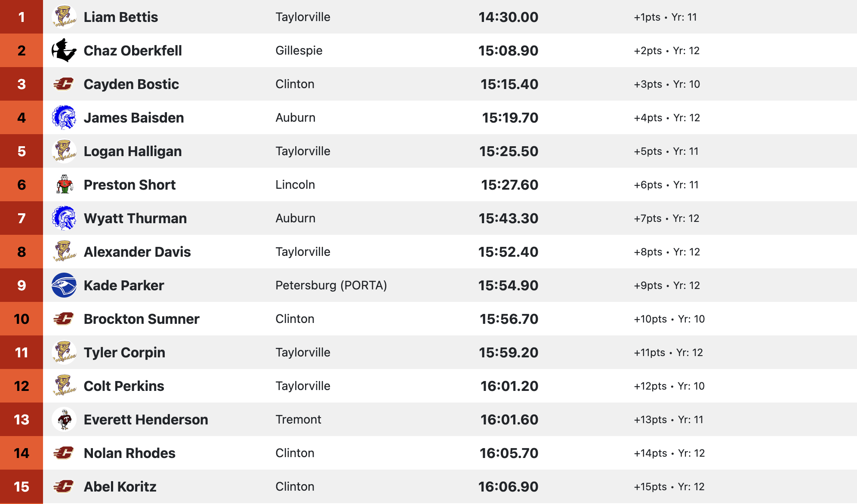Click the Gillespie miner logo beside Chaz Oberkfell
This screenshot has width=857, height=504.
[64, 50]
